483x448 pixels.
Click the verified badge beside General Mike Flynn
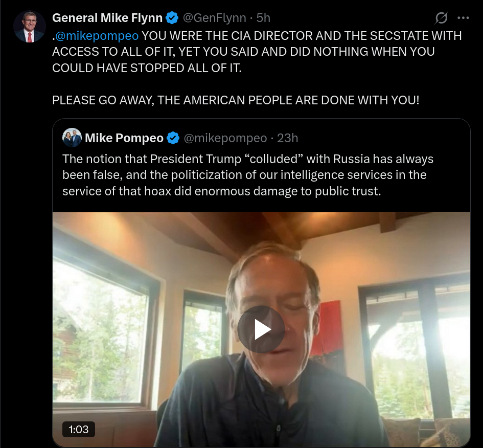pos(172,18)
